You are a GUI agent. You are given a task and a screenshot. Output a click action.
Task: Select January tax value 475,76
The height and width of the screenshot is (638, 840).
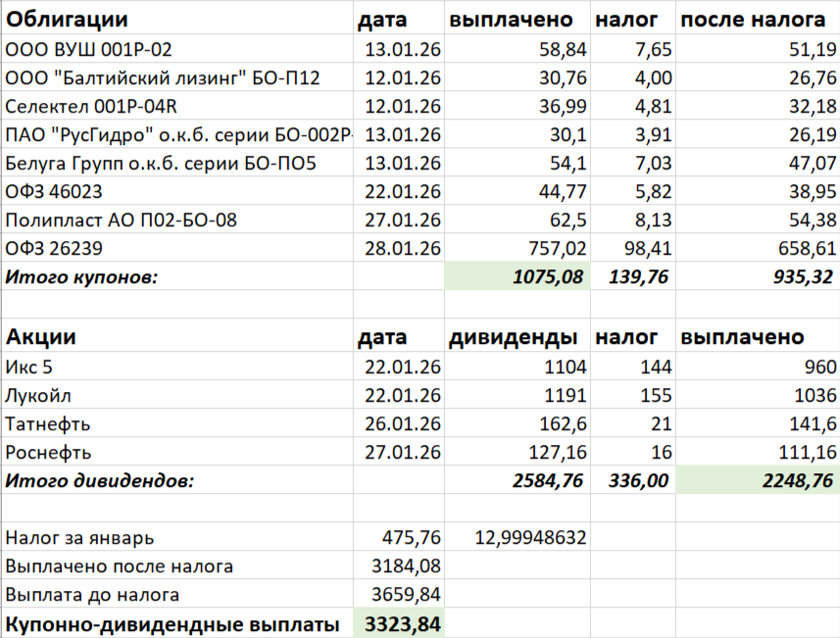(399, 537)
